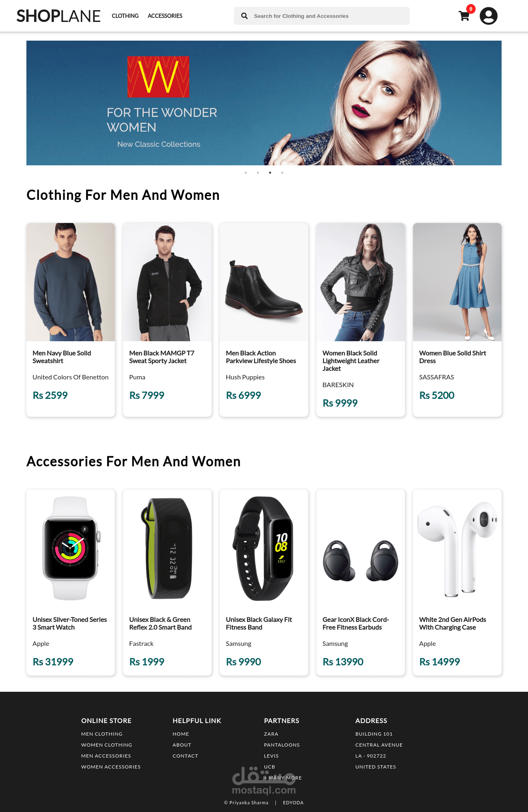
Task: Click the search magnifier icon
Action: coord(245,16)
